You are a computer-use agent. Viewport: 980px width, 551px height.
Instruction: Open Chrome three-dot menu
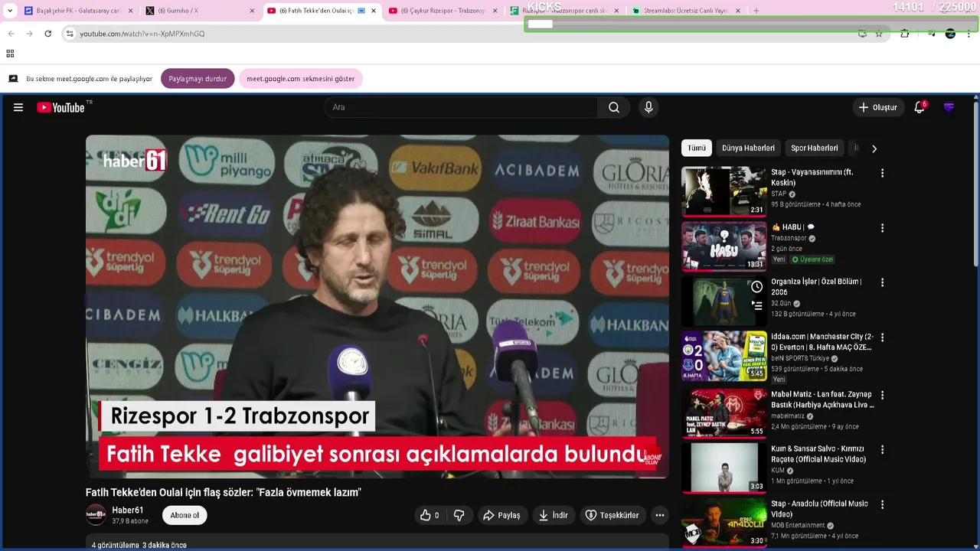(x=969, y=34)
